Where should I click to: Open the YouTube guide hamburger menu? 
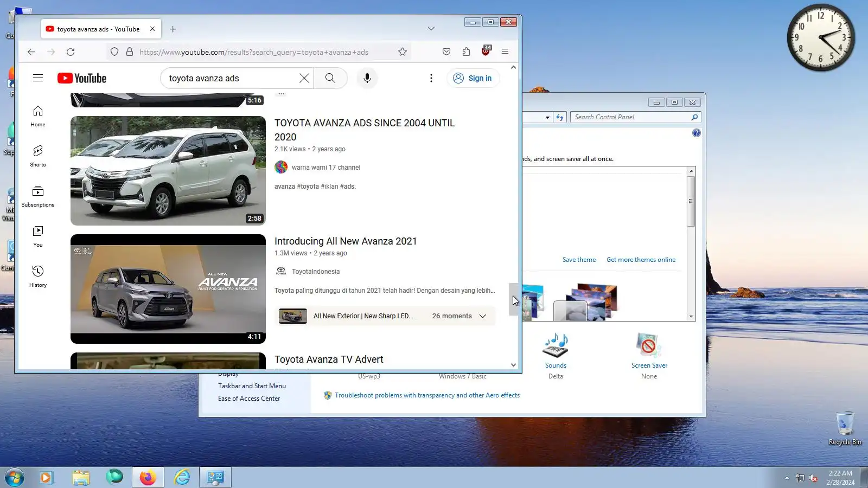(38, 78)
